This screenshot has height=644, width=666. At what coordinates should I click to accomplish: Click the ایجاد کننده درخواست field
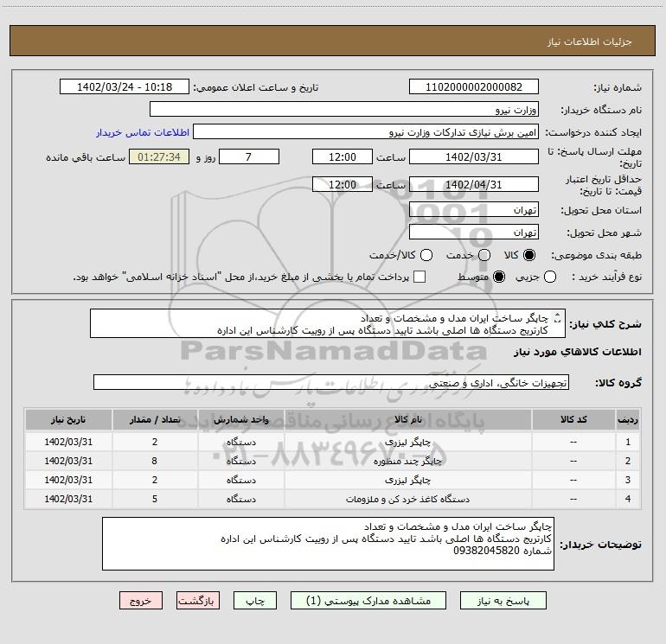point(366,131)
